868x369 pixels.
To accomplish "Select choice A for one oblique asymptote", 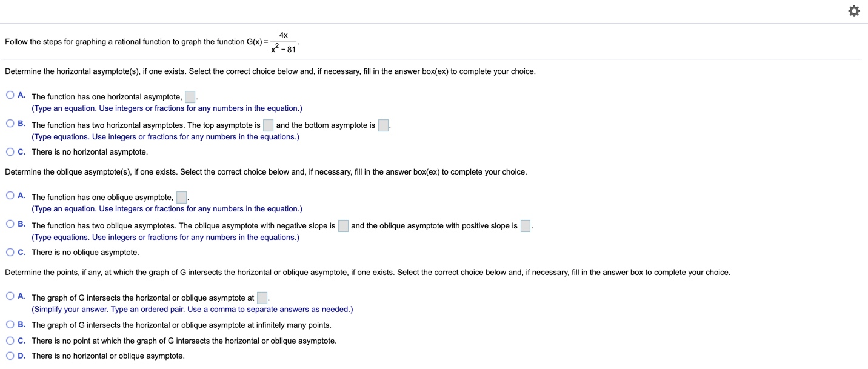I will coord(10,195).
